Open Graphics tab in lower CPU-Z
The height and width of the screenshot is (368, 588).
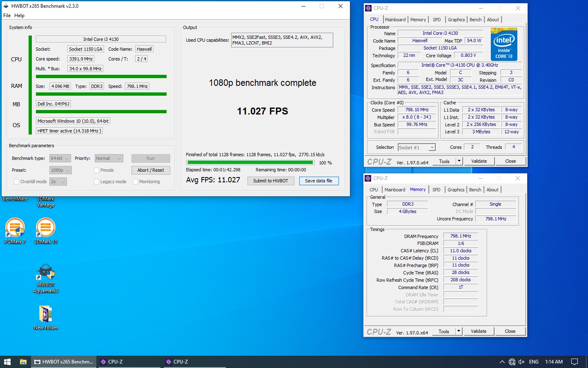point(456,190)
